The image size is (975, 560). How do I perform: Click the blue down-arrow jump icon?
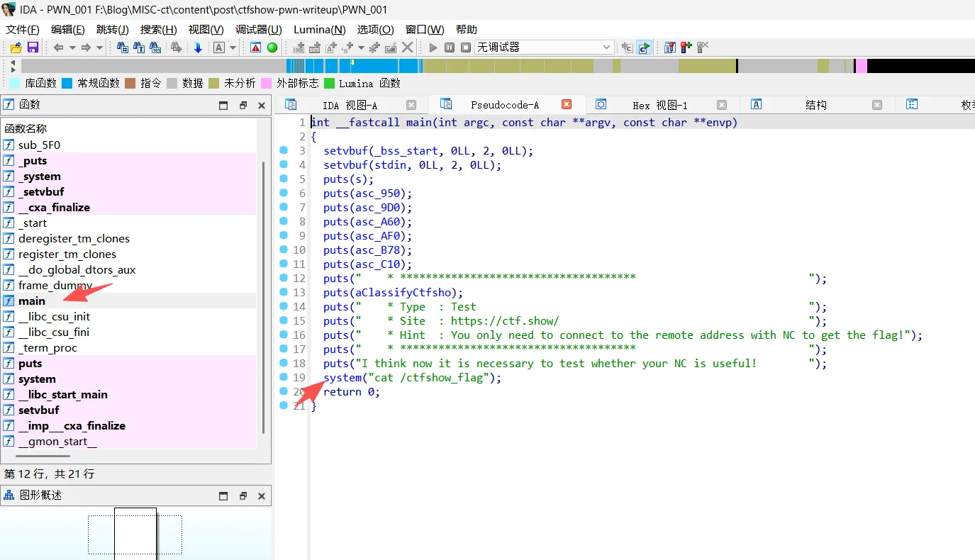198,47
